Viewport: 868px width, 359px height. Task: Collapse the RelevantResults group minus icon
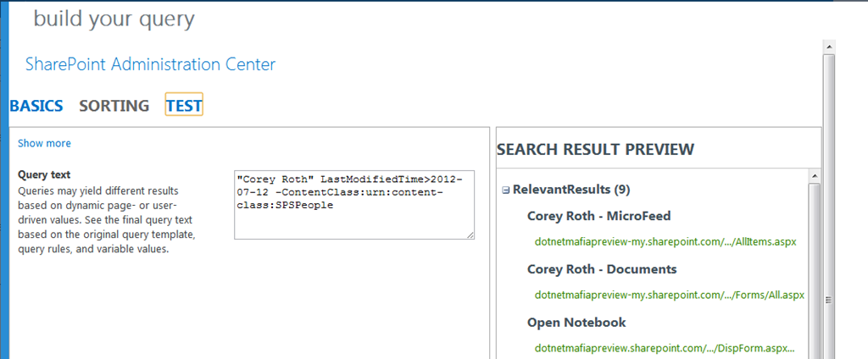point(505,191)
